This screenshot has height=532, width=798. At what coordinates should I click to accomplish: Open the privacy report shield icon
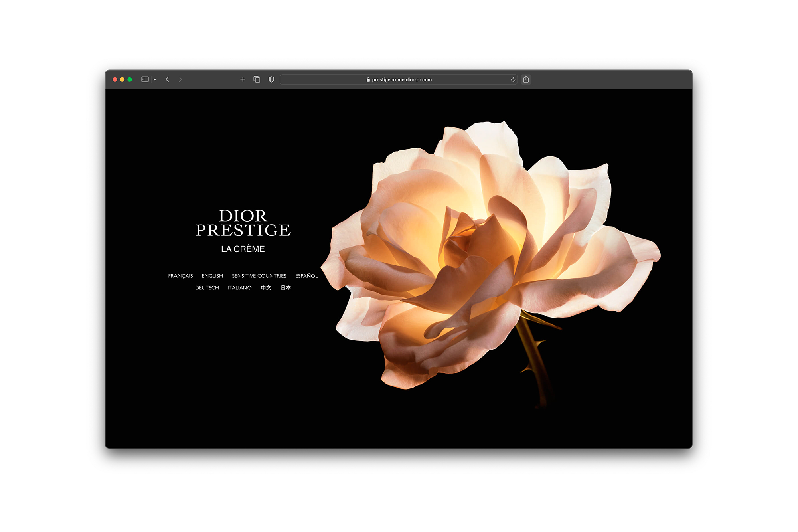click(271, 79)
